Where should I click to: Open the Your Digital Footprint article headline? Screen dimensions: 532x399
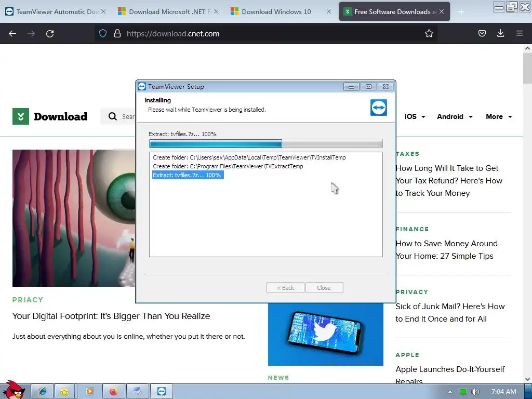pyautogui.click(x=111, y=316)
